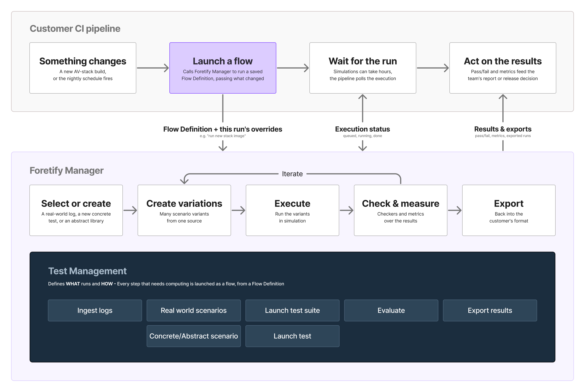Select the 'Test Management' heading
Screen dimensions: 585x392
[87, 271]
